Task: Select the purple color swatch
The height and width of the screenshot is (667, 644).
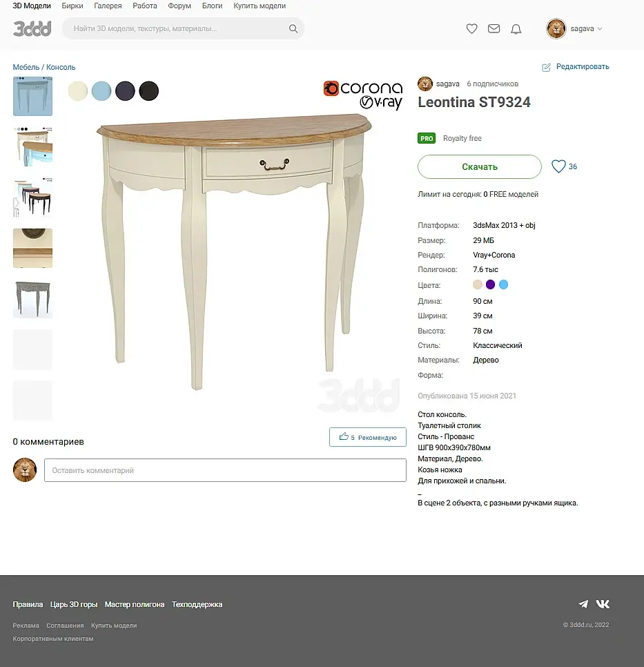Action: (491, 284)
